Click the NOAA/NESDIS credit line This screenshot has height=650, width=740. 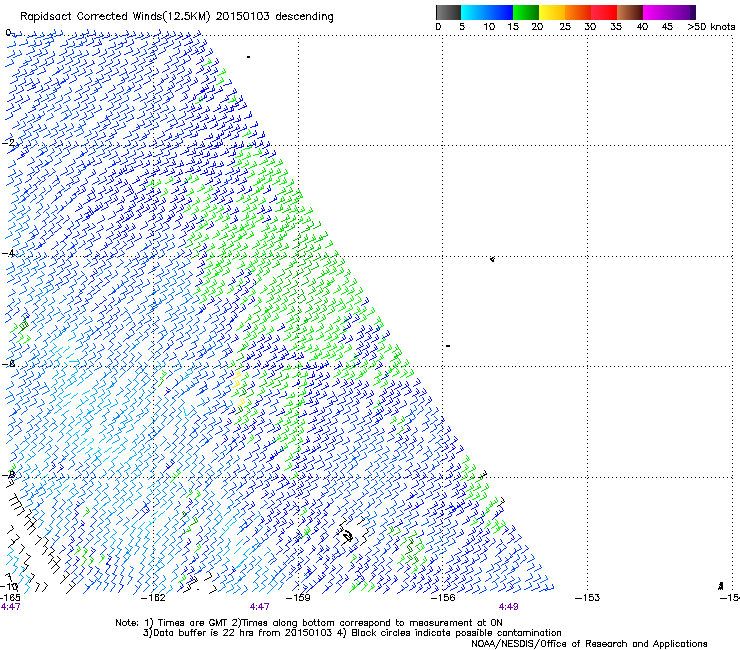(x=589, y=644)
